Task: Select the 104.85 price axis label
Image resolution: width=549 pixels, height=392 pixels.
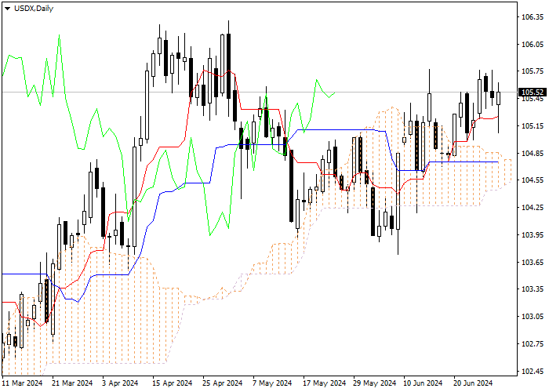Action: click(533, 153)
